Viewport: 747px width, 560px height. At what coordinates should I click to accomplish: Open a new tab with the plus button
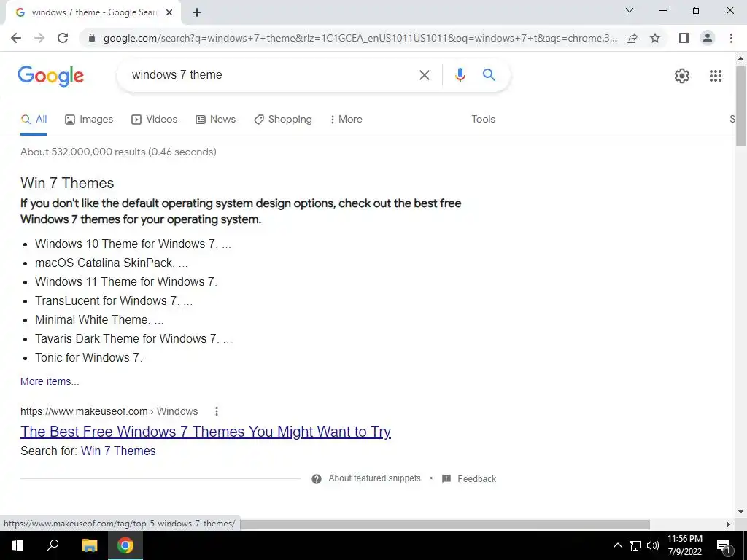click(x=197, y=13)
